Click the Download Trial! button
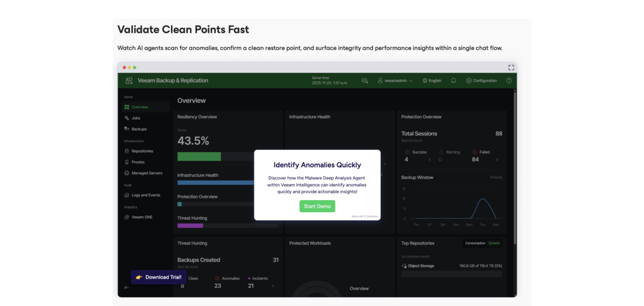 [x=158, y=277]
